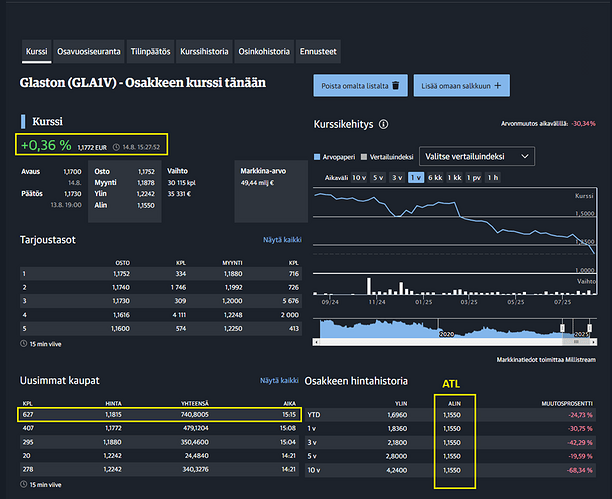Expand Uusimmat kaupat with Näytä kaikki
Viewport: 612px width, 499px height.
pyautogui.click(x=280, y=380)
